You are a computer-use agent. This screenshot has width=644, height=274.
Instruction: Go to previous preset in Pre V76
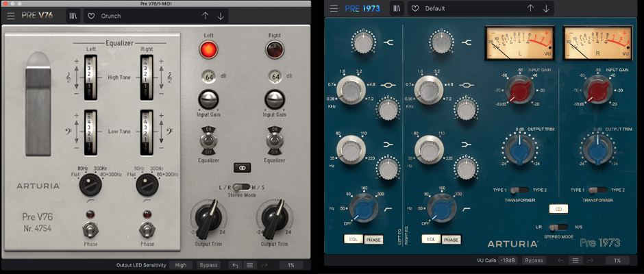[x=206, y=16]
